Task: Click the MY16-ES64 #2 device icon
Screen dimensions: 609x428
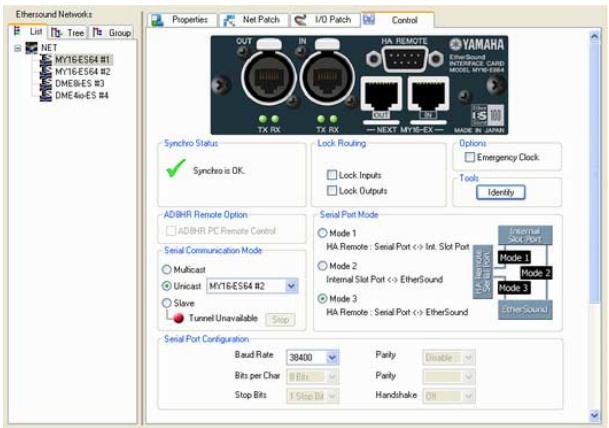Action: 46,72
